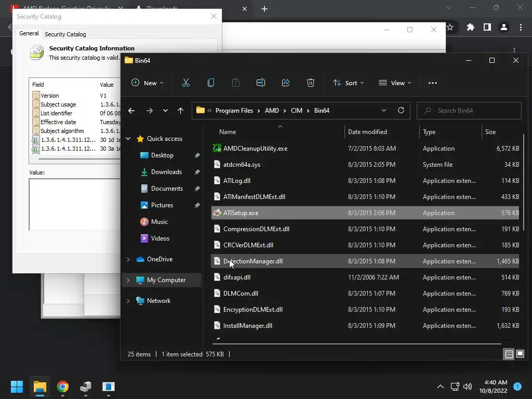The width and height of the screenshot is (532, 399).
Task: Open the notification badge in taskbar corner
Action: tap(517, 387)
